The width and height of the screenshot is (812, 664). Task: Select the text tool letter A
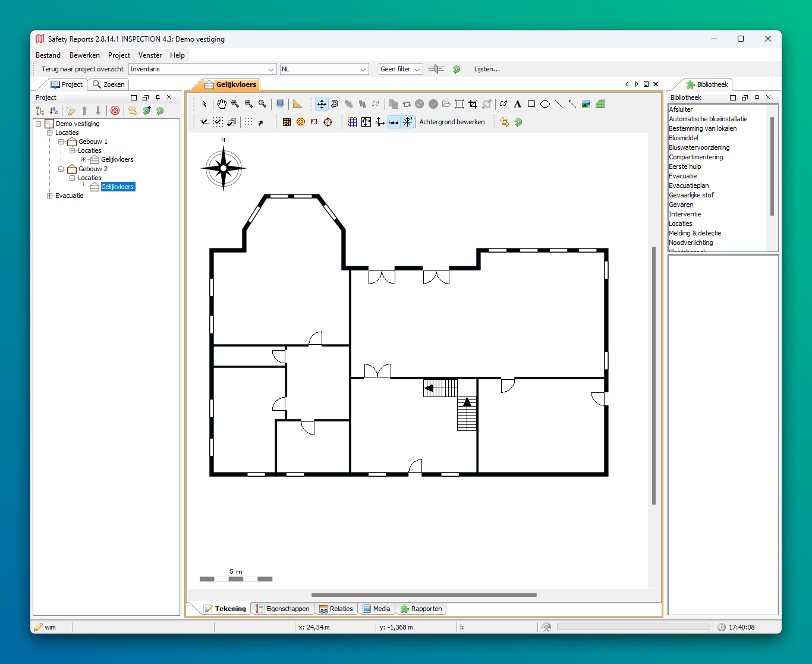point(518,104)
